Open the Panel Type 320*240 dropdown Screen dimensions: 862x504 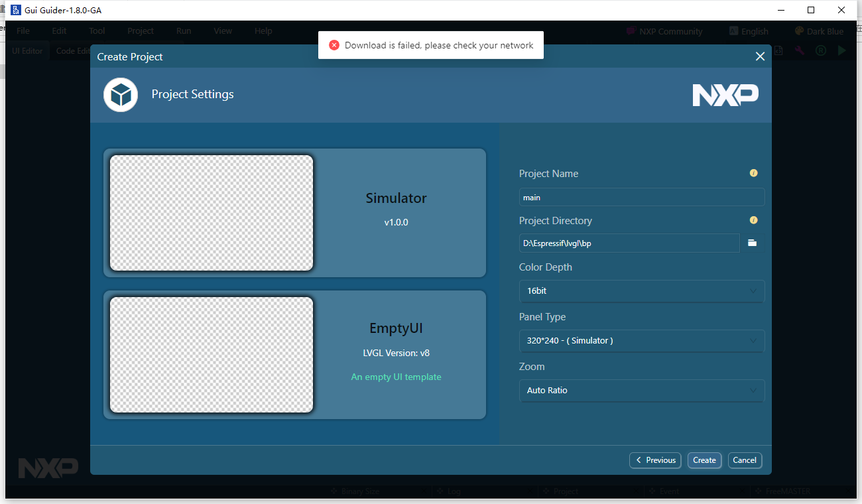[x=641, y=341]
